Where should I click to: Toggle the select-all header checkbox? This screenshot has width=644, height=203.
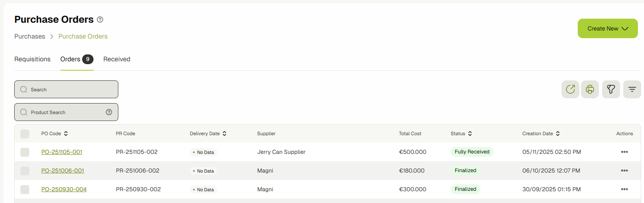[25, 134]
